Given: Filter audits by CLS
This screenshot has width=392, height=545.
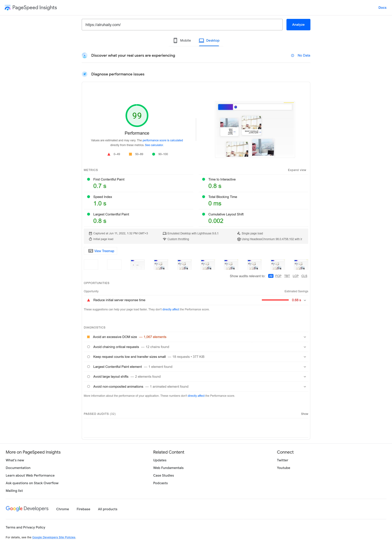Looking at the screenshot, I should [304, 276].
